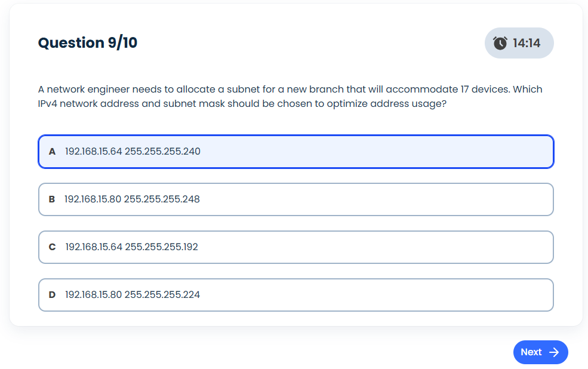Click the 192.168.15.64 255.255.255.240 text
Image resolution: width=588 pixels, height=369 pixels.
(x=133, y=152)
